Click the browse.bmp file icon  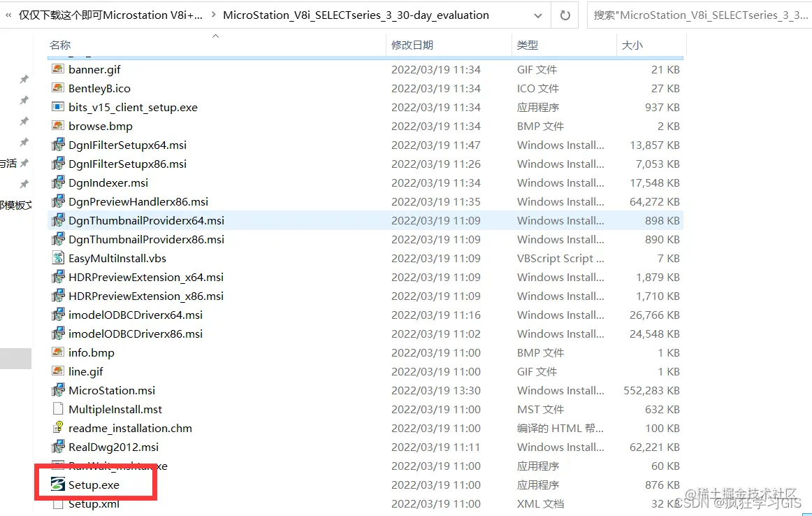click(58, 126)
